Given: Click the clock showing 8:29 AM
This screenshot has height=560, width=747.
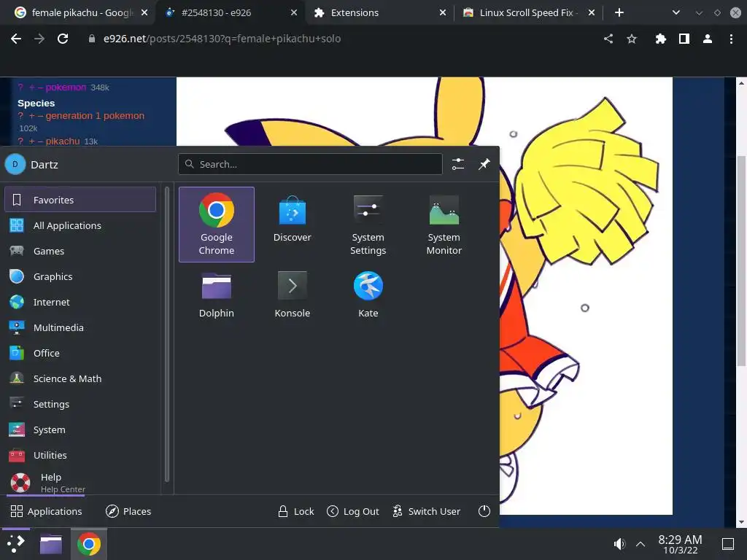Looking at the screenshot, I should click(680, 544).
